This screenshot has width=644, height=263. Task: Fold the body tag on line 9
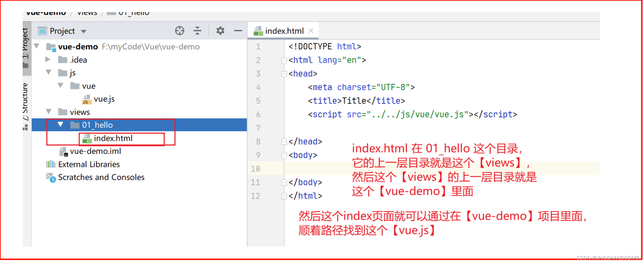pyautogui.click(x=284, y=155)
